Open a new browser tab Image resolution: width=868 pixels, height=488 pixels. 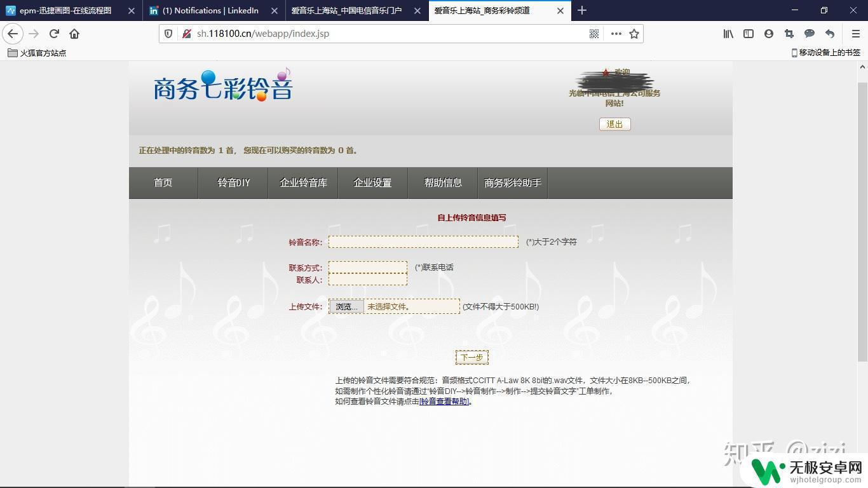point(582,10)
